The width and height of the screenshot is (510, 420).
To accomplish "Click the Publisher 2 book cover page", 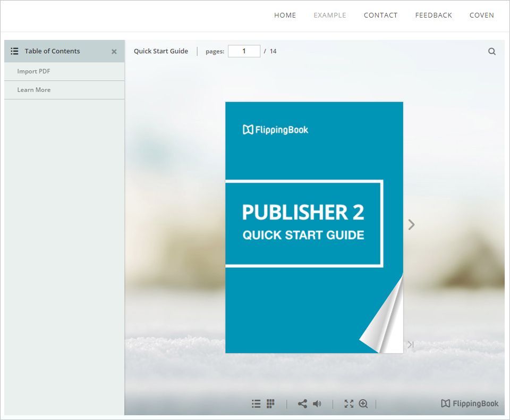I will tap(314, 227).
